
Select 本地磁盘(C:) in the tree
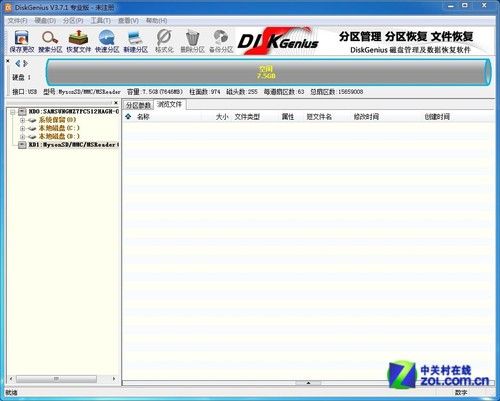coord(59,128)
